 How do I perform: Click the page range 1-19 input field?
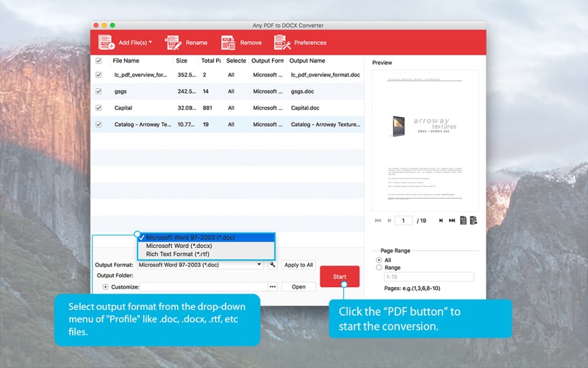coord(429,277)
